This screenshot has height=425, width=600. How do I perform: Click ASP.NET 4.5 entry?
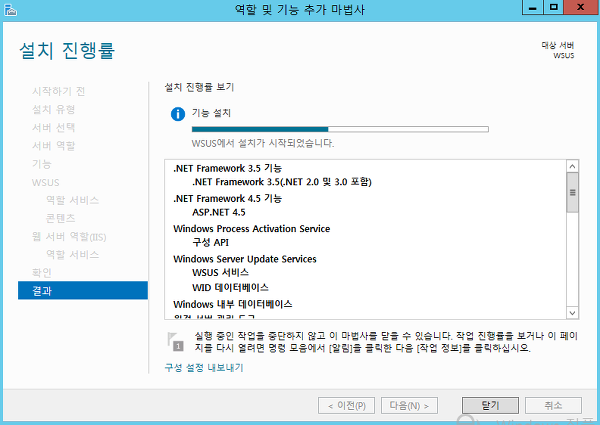click(219, 212)
